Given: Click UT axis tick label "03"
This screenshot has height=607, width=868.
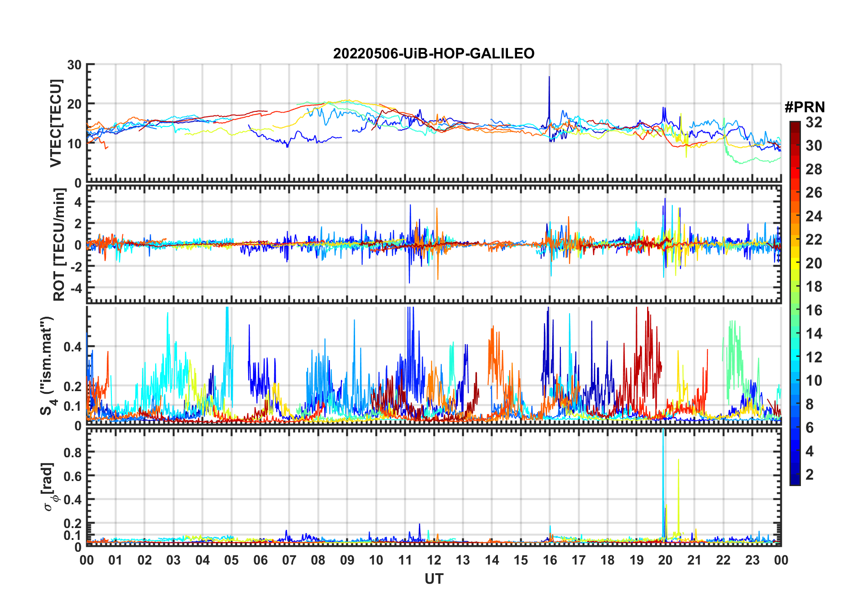Looking at the screenshot, I should (173, 560).
